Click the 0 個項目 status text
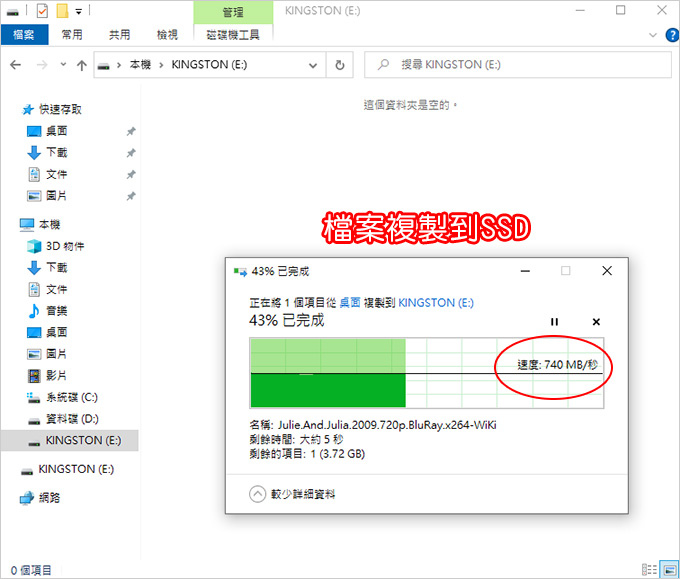The width and height of the screenshot is (680, 579). click(x=31, y=570)
